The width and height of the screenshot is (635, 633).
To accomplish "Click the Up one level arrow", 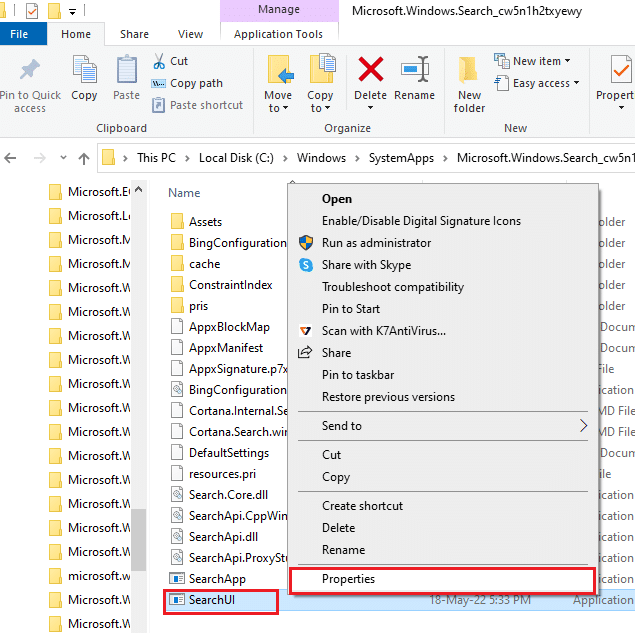I will pyautogui.click(x=84, y=158).
